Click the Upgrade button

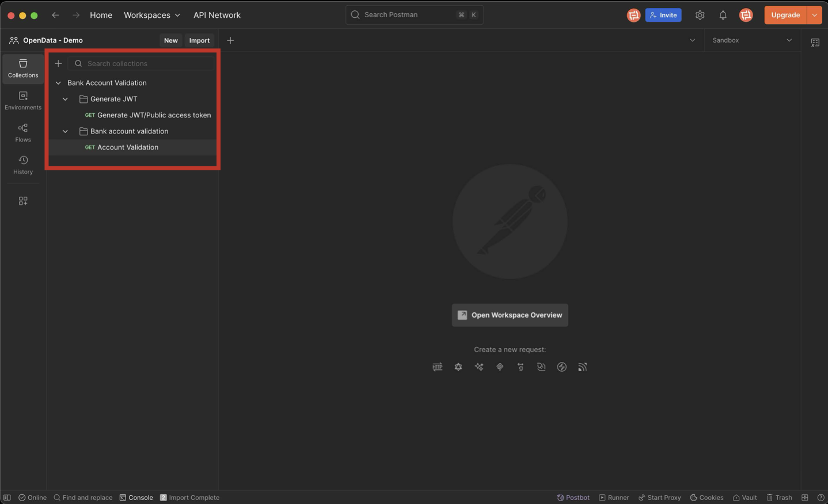(x=785, y=15)
